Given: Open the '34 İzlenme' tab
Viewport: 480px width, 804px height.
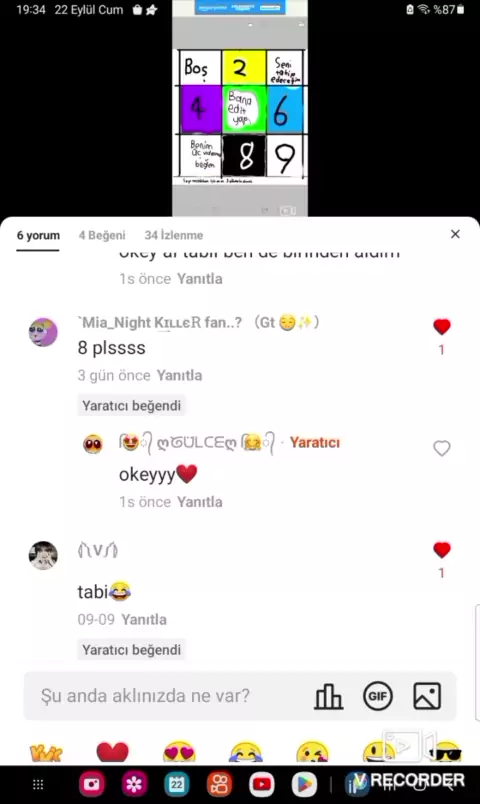Looking at the screenshot, I should click(x=174, y=235).
